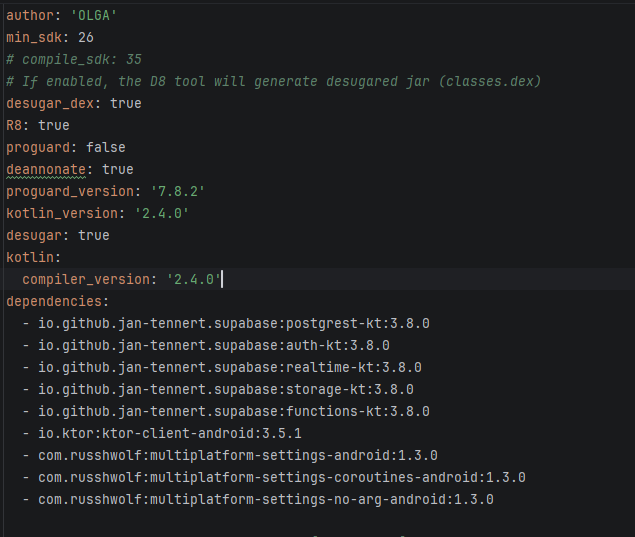635x537 pixels.
Task: Click the compiler_version key
Action: [86, 279]
